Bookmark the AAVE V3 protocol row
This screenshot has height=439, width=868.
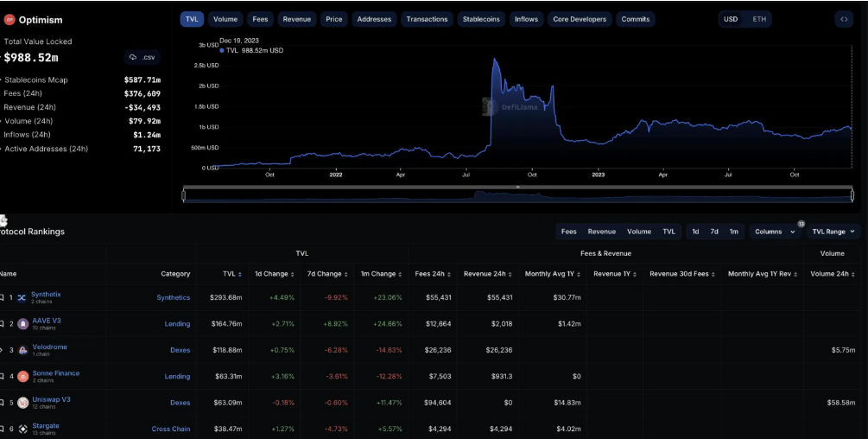[x=3, y=323]
